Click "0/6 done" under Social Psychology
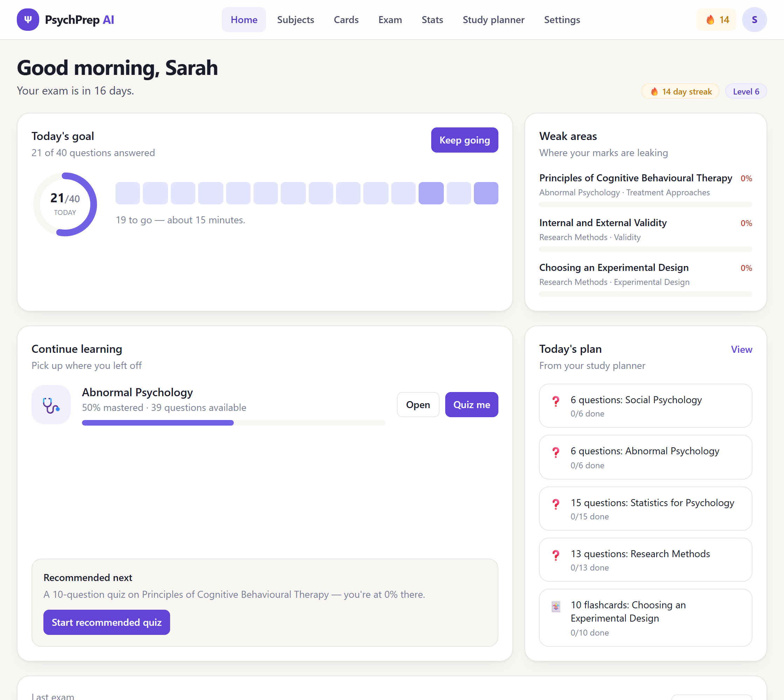This screenshot has height=700, width=784. 587,414
